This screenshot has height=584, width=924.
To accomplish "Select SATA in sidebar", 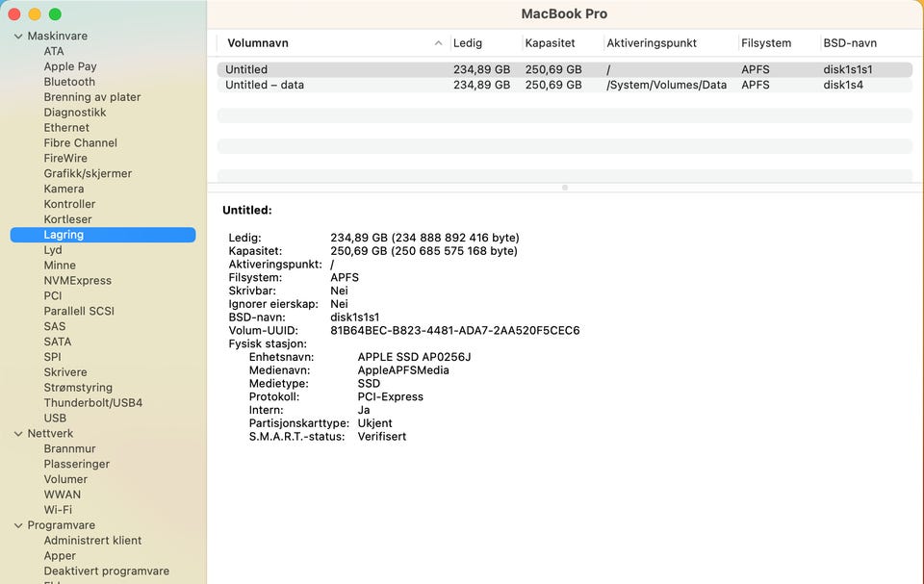I will tap(57, 343).
